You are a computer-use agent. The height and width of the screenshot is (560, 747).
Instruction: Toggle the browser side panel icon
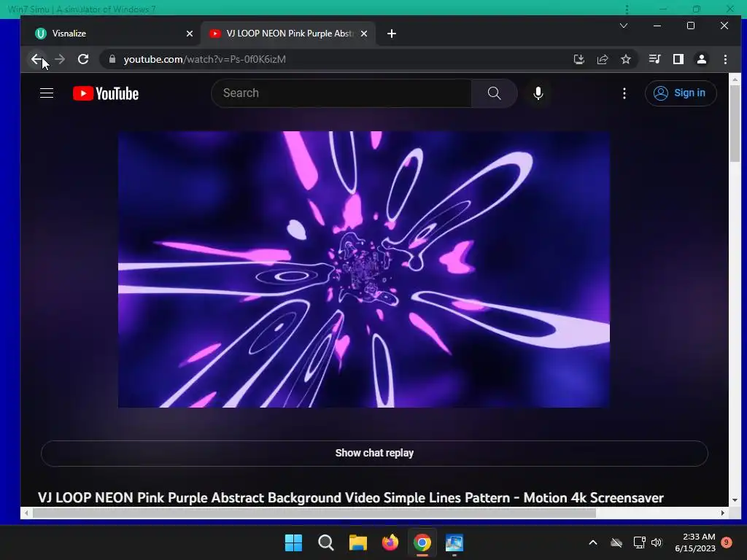[x=678, y=59]
